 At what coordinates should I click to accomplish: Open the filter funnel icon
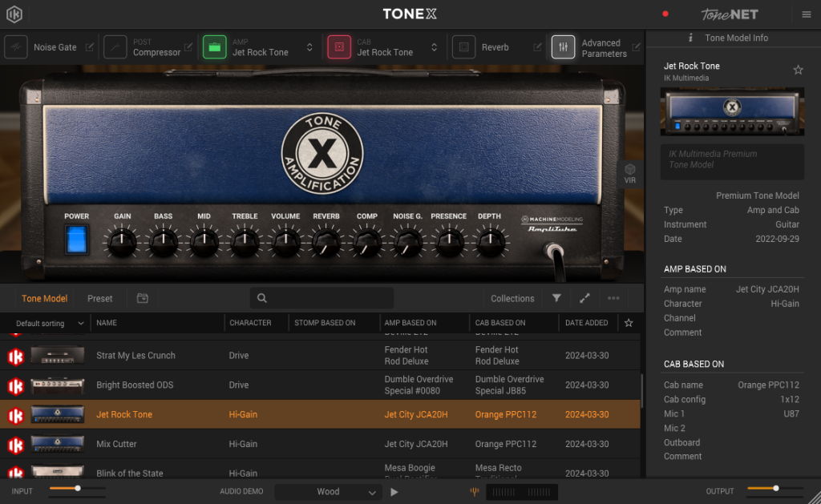coord(556,298)
